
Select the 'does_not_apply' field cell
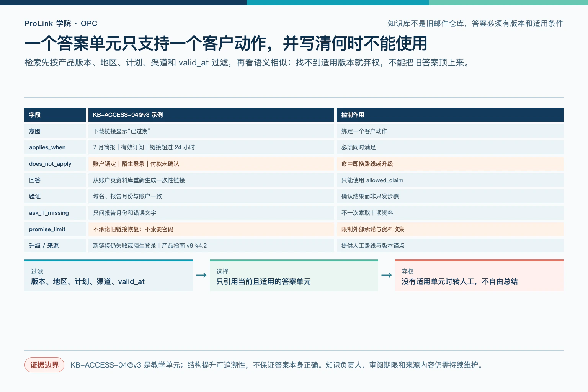pyautogui.click(x=55, y=164)
